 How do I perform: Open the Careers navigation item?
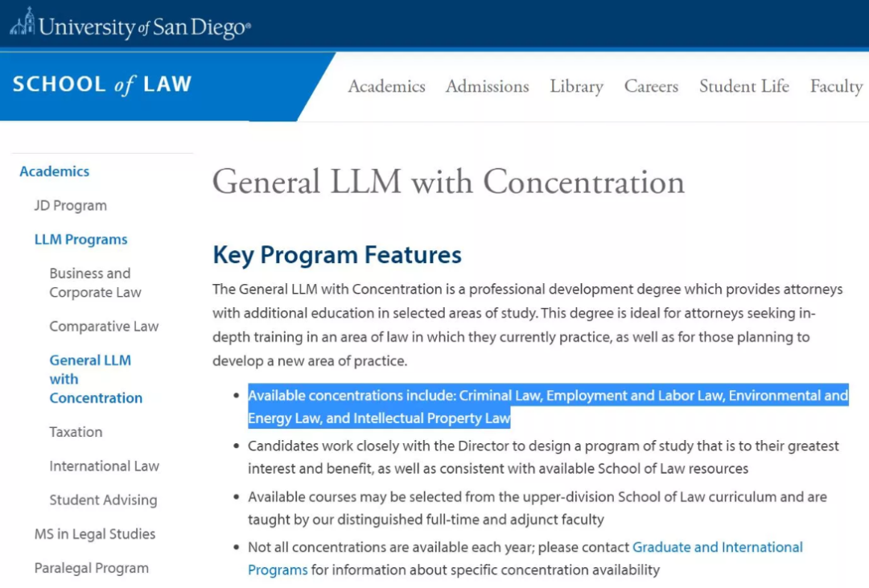click(651, 86)
